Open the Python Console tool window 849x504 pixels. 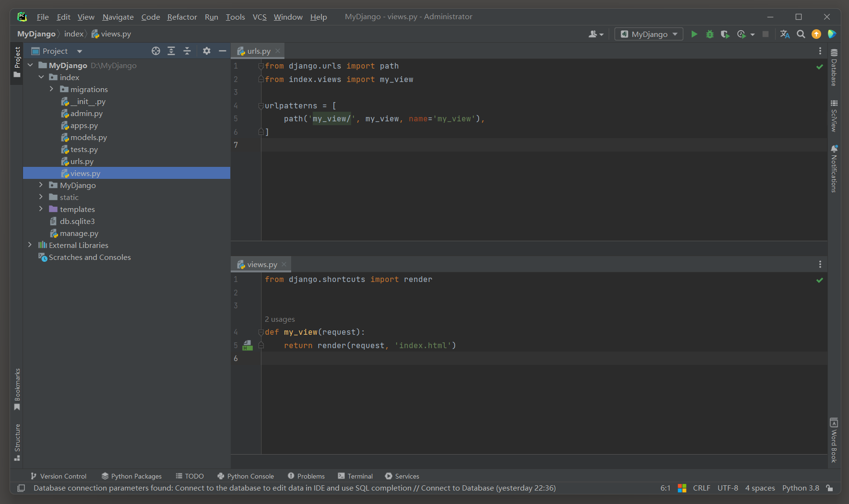click(246, 476)
